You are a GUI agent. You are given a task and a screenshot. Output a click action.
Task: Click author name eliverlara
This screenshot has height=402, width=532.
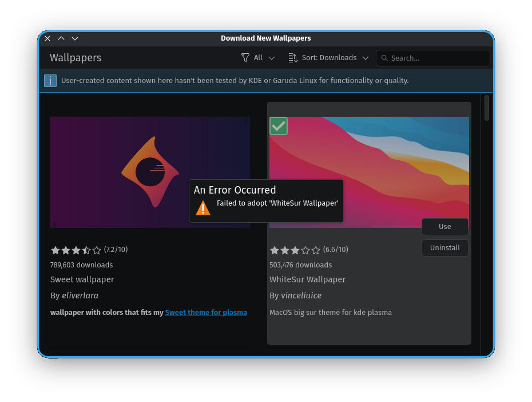coord(80,295)
